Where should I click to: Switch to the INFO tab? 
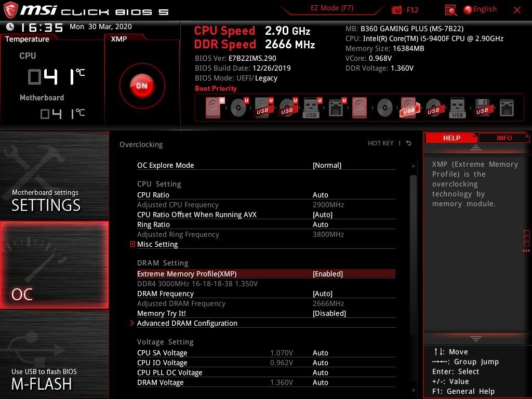[504, 138]
